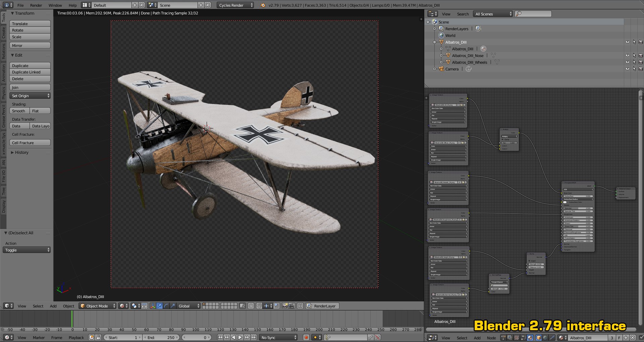Toggle renderability camera icon for Camera row
Screen dimensions: 644x342
tap(641, 69)
